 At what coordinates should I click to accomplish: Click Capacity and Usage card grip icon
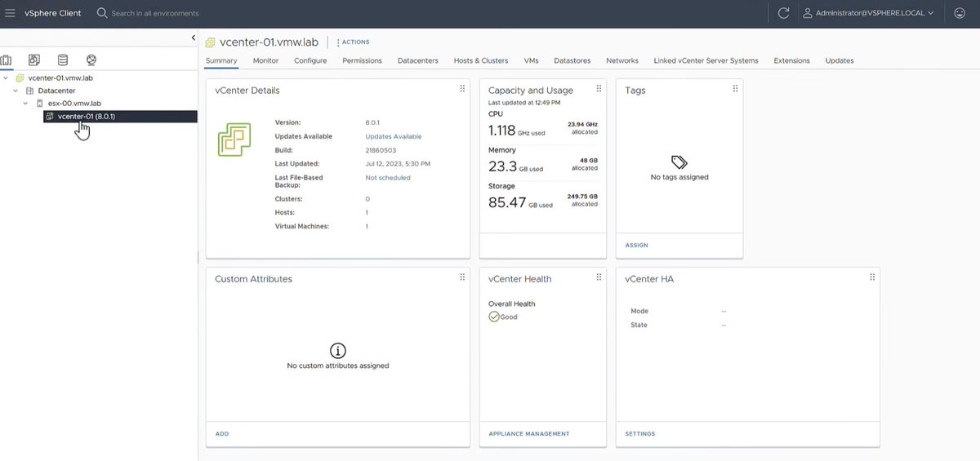tap(599, 89)
